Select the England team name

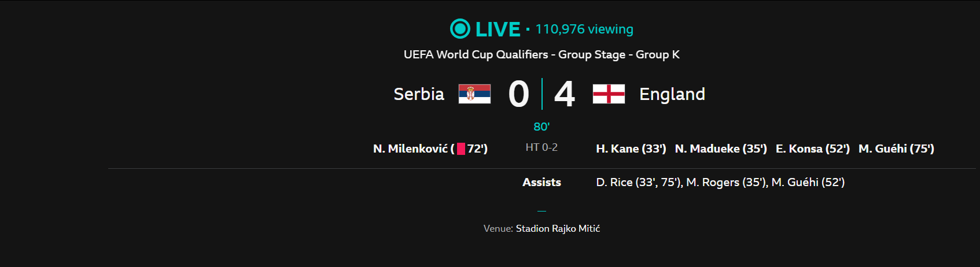[672, 94]
